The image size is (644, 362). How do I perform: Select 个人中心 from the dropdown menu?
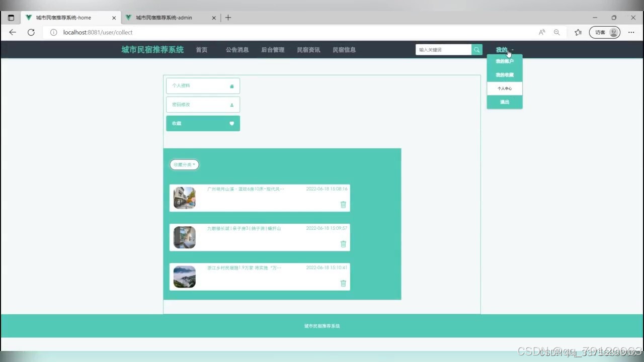505,88
